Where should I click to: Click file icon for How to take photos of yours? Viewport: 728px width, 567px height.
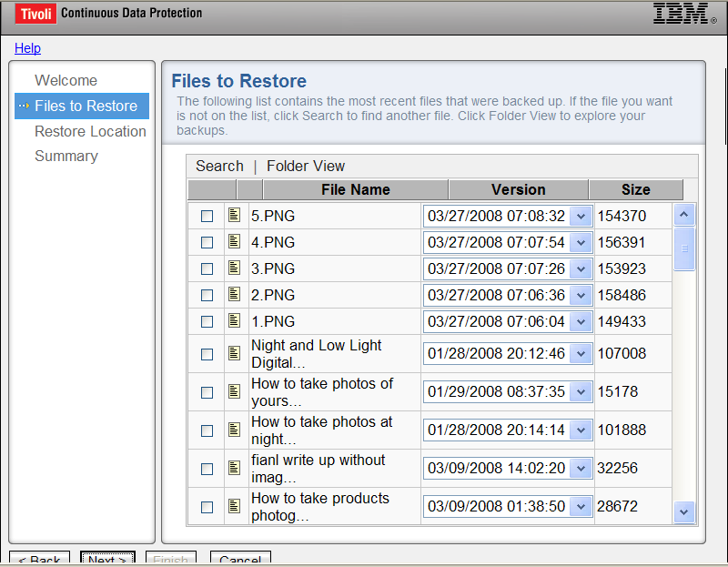point(235,391)
